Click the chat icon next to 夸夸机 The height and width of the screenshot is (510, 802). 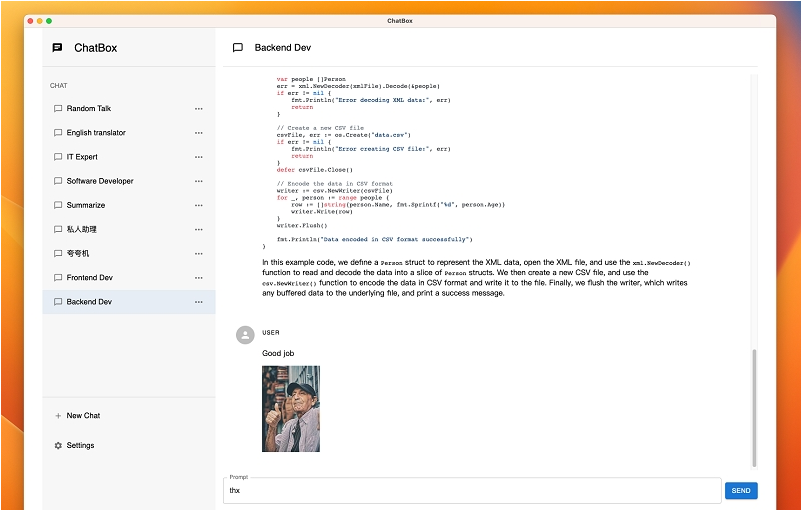pos(58,253)
